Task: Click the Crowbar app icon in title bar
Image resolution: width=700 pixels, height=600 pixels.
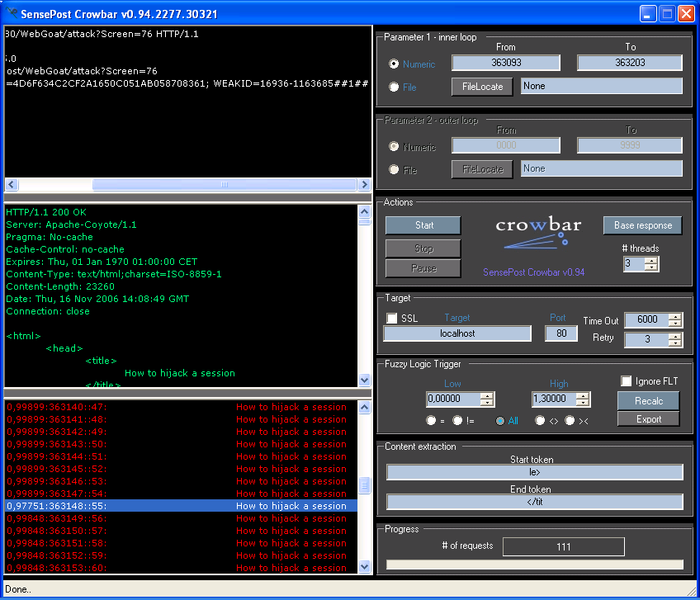Action: pos(12,12)
